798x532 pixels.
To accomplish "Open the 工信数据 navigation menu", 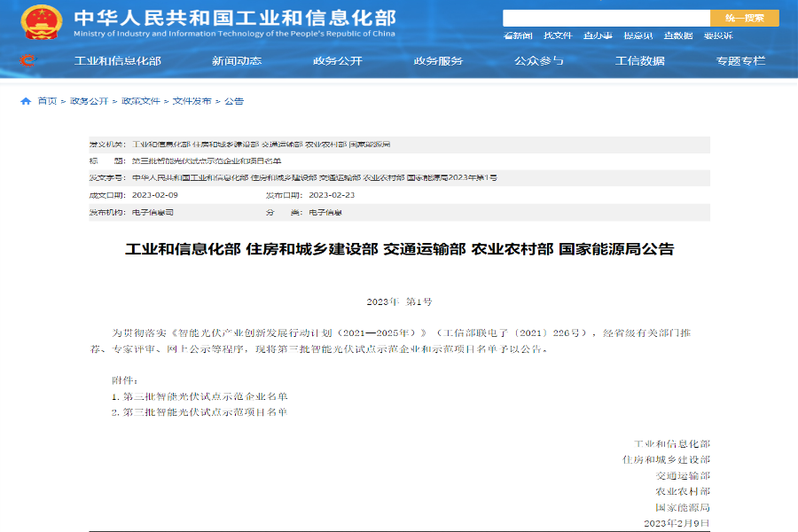I will 639,61.
